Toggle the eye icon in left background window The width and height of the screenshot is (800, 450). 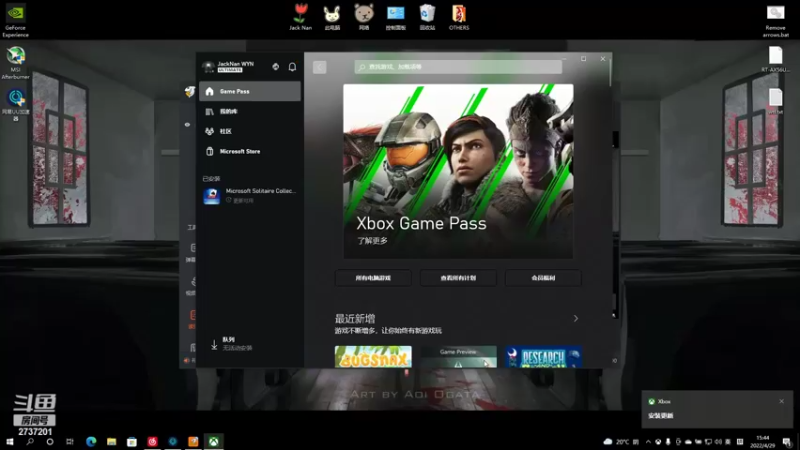coord(187,124)
